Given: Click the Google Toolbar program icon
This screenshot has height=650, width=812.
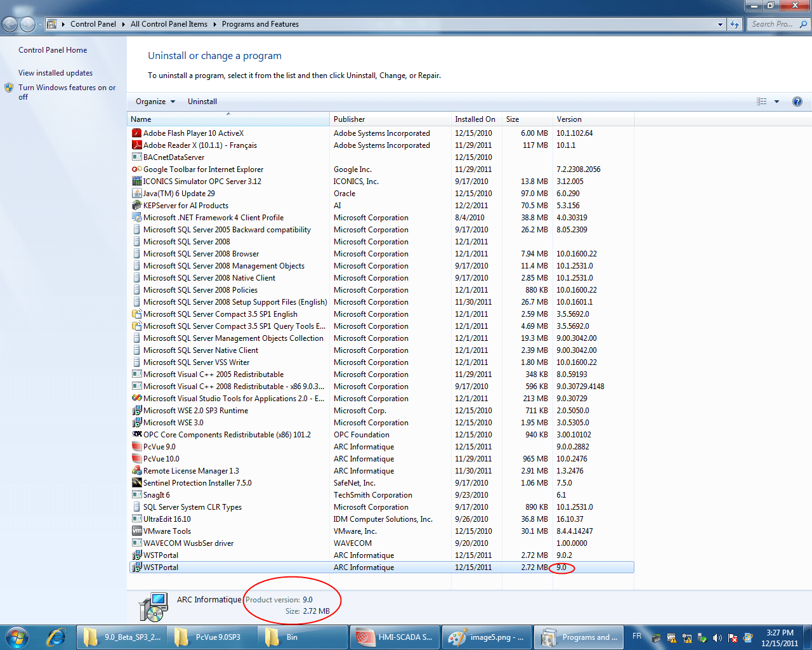Looking at the screenshot, I should tap(136, 169).
